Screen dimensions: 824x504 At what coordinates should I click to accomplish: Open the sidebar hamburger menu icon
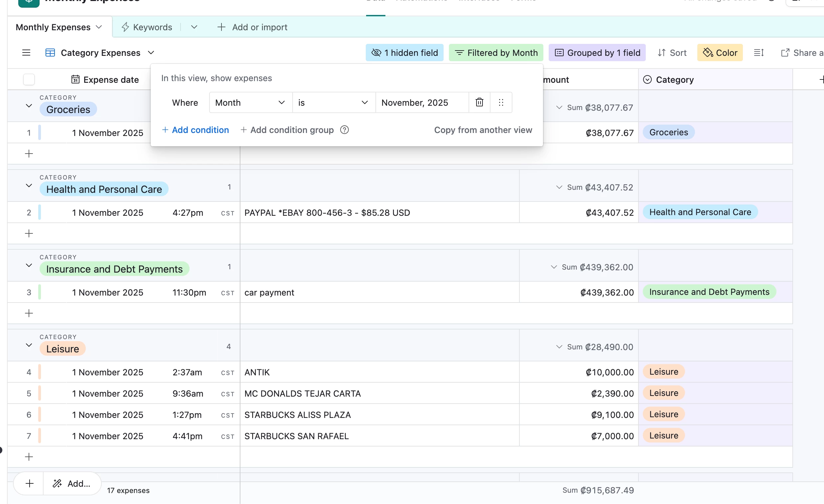[x=26, y=53]
